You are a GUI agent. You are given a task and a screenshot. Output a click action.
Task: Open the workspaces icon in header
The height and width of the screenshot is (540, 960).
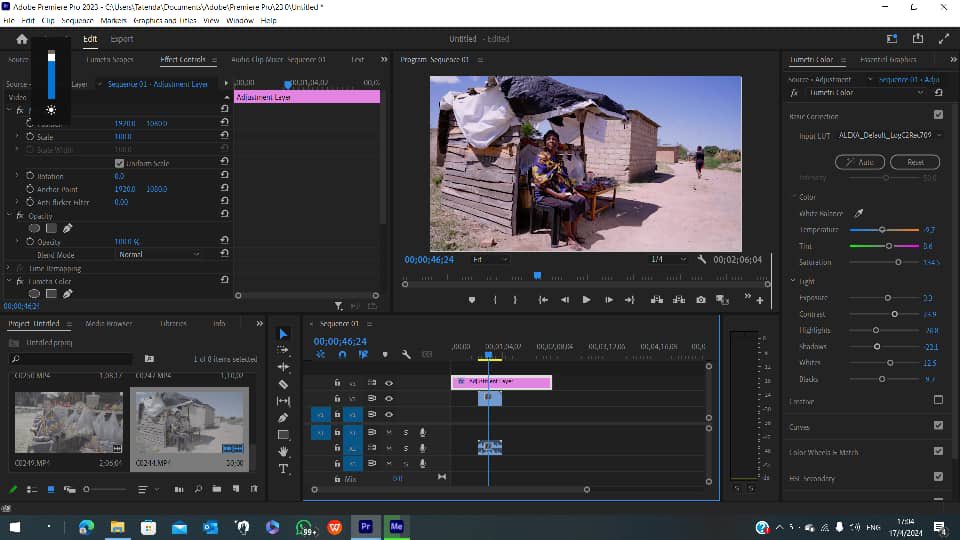point(892,39)
